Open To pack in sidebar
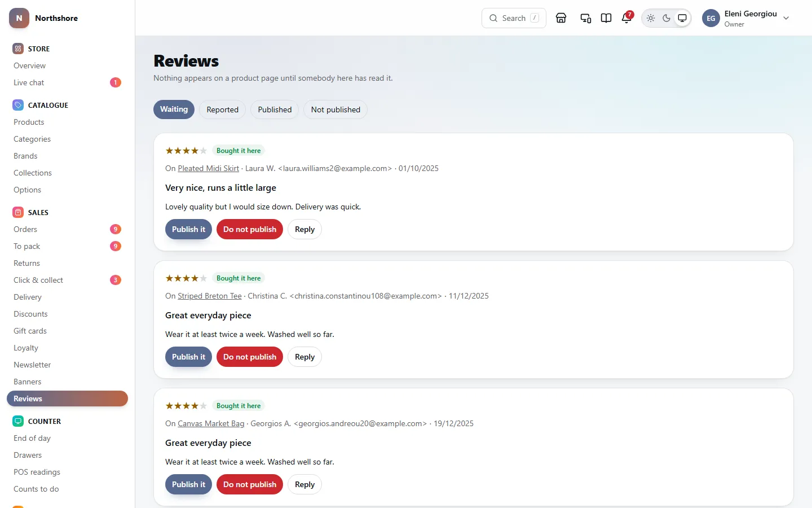Screen dimensions: 812x508 tap(67, 246)
